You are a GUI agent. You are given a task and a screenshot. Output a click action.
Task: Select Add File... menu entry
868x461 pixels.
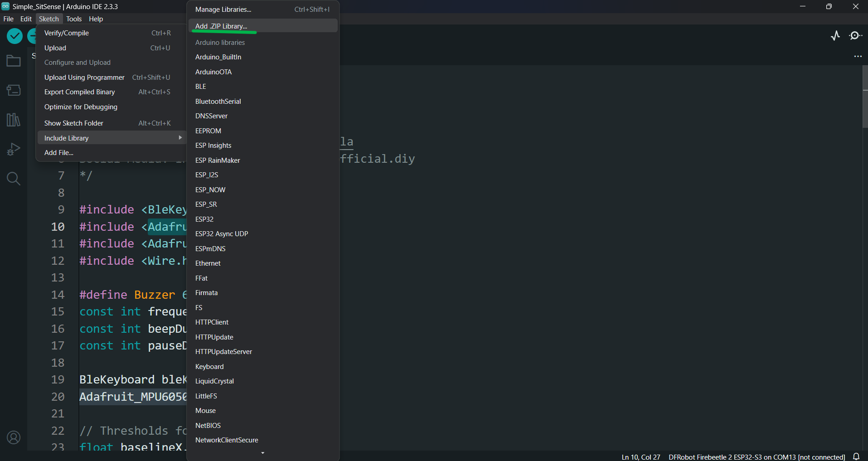[111, 153]
